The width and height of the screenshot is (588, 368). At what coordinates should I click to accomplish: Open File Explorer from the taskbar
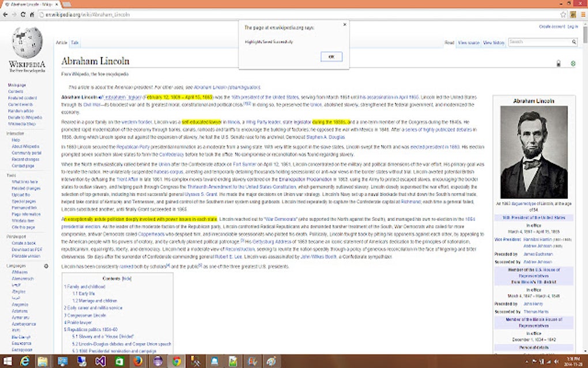[43, 361]
